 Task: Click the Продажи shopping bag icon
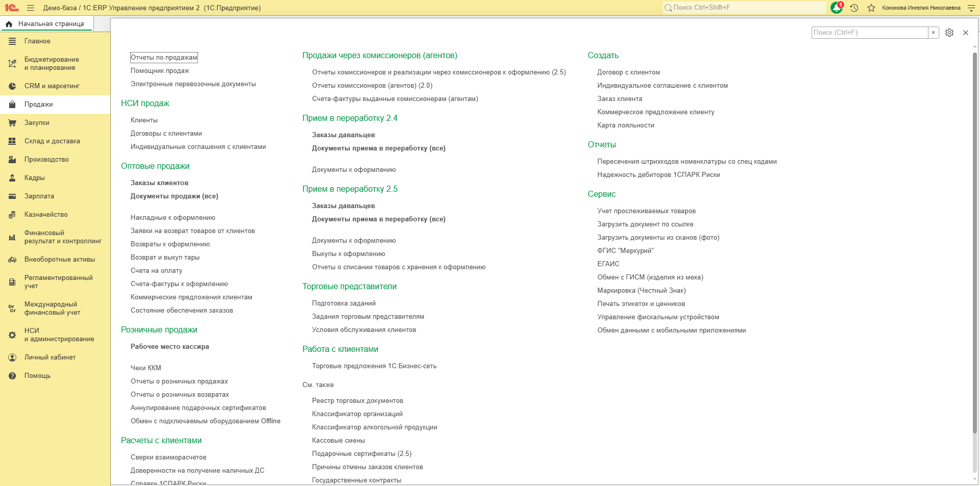(12, 105)
